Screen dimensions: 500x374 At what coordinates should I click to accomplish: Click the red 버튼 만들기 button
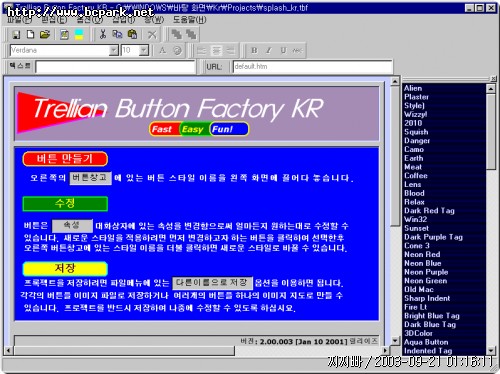point(65,159)
